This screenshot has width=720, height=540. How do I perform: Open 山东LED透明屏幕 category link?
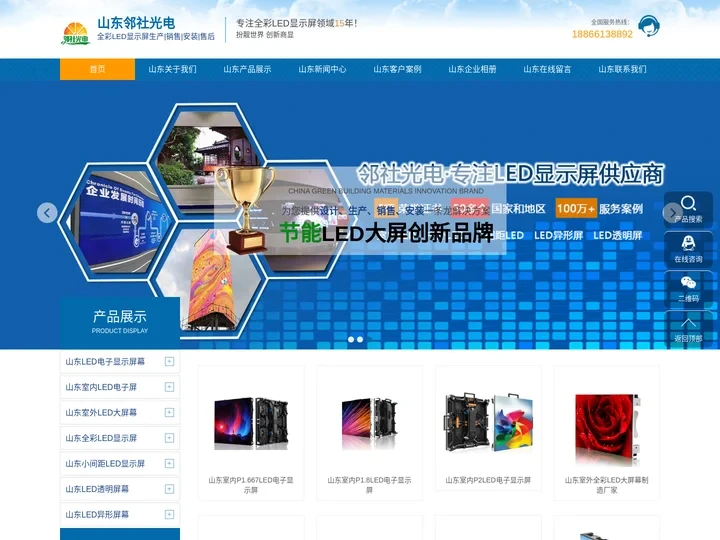[x=97, y=489]
